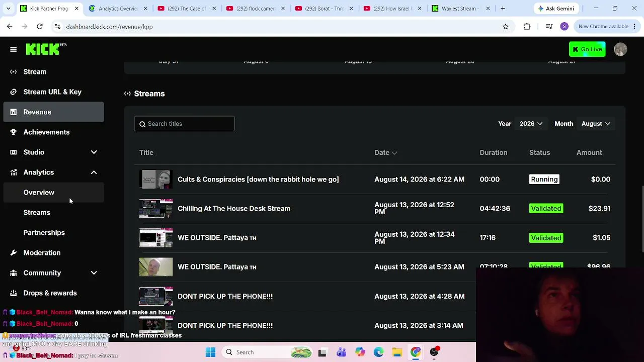The width and height of the screenshot is (644, 362).
Task: Open the Achievements page
Action: click(x=46, y=132)
